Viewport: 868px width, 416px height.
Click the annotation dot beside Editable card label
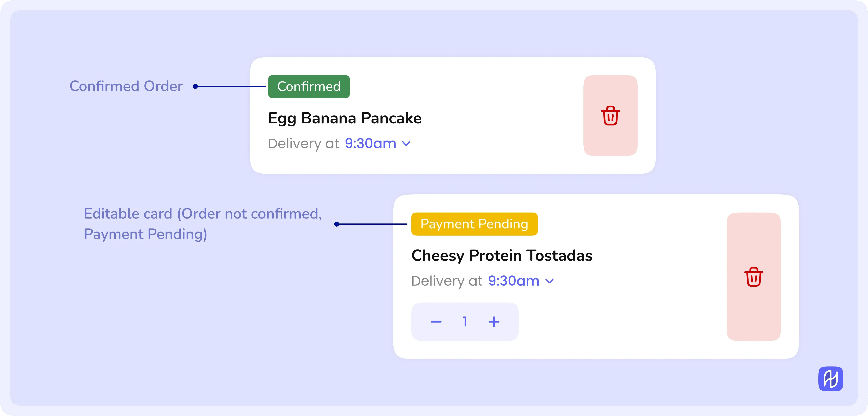coord(336,224)
